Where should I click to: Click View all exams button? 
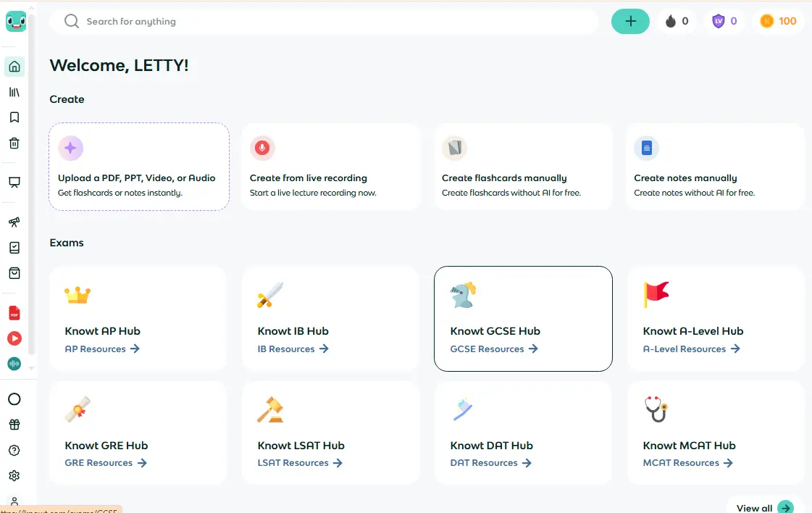click(764, 508)
